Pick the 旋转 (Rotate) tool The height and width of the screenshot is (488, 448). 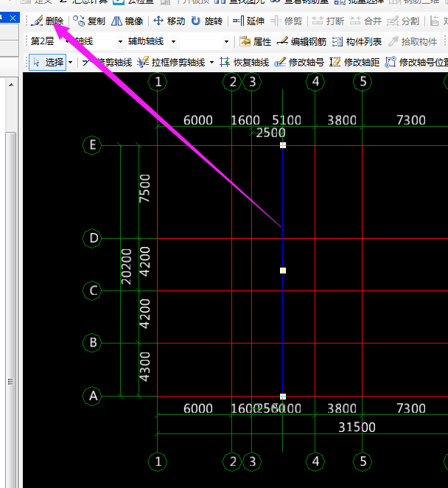tap(207, 21)
